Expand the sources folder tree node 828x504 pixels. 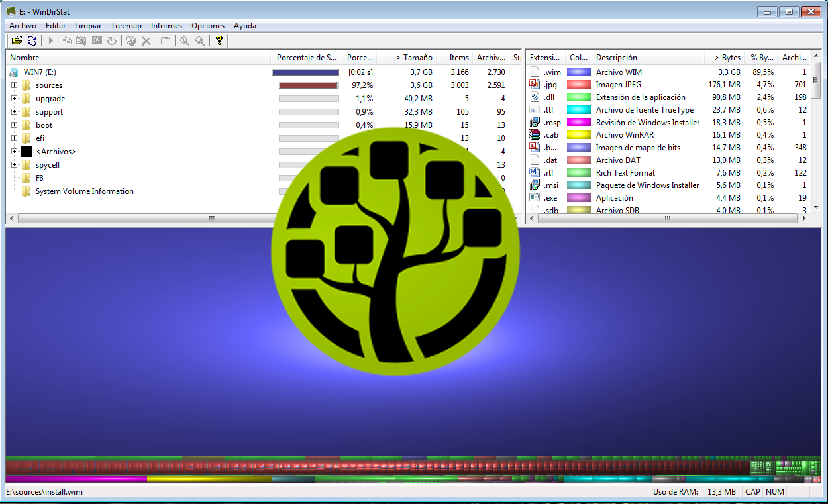click(14, 85)
